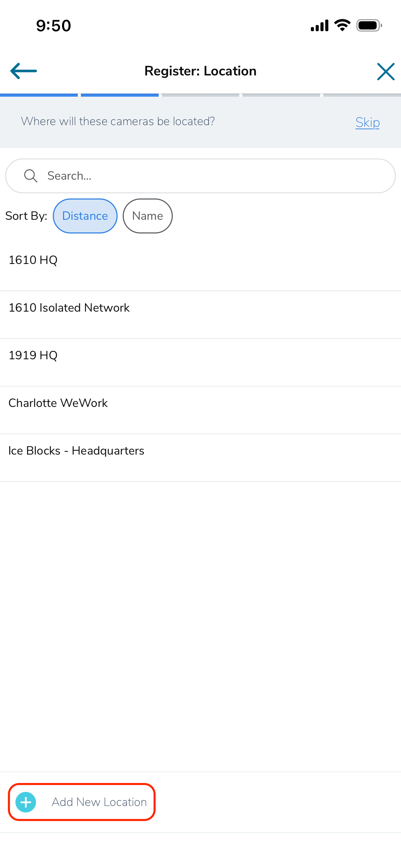This screenshot has width=401, height=868.
Task: Focus the Search locations field
Action: point(200,176)
